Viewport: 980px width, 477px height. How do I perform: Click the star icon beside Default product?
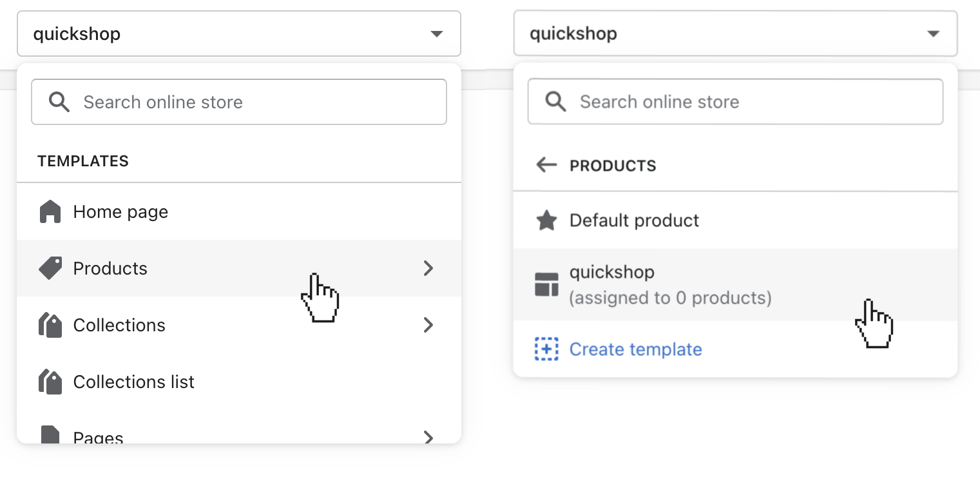click(x=546, y=220)
